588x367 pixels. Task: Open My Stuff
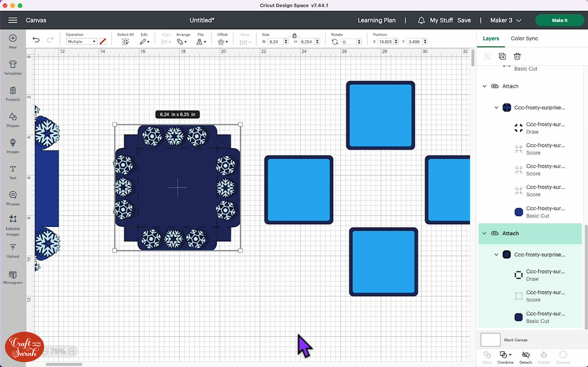(441, 20)
